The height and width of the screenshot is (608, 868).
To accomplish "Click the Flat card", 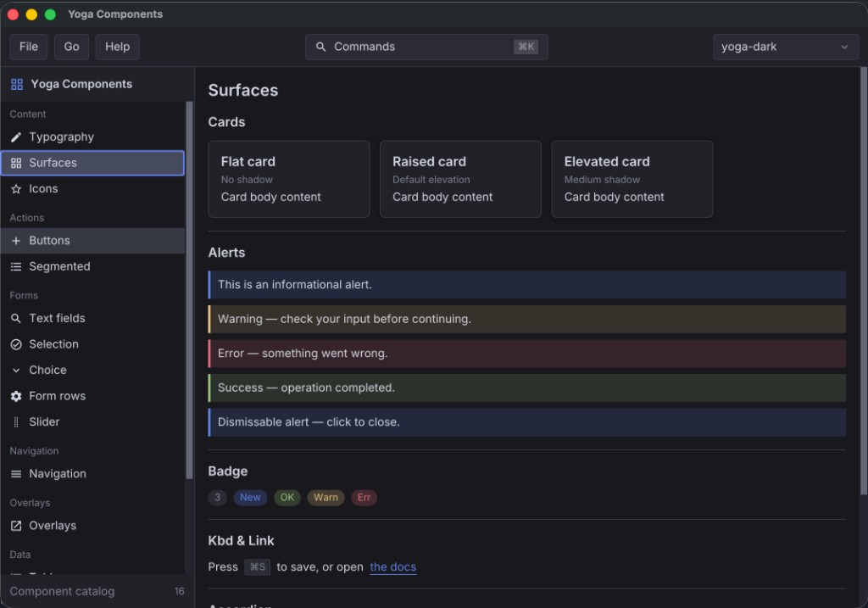I will (x=289, y=179).
